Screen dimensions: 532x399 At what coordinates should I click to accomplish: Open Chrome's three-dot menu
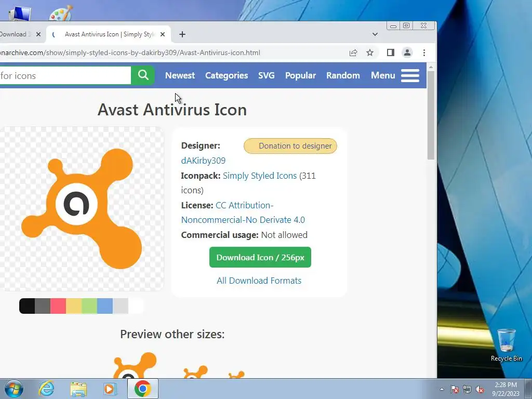[x=424, y=52]
